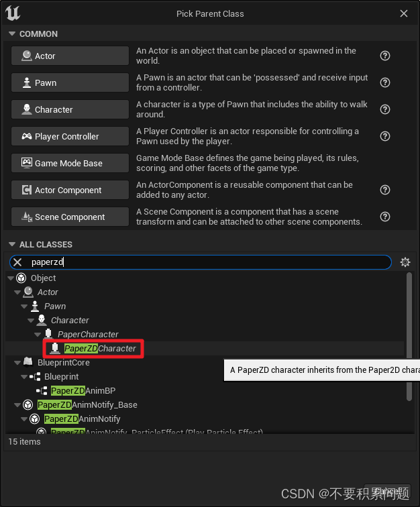Select BlueprintCore in the class tree
This screenshot has width=420, height=507.
pyautogui.click(x=64, y=363)
